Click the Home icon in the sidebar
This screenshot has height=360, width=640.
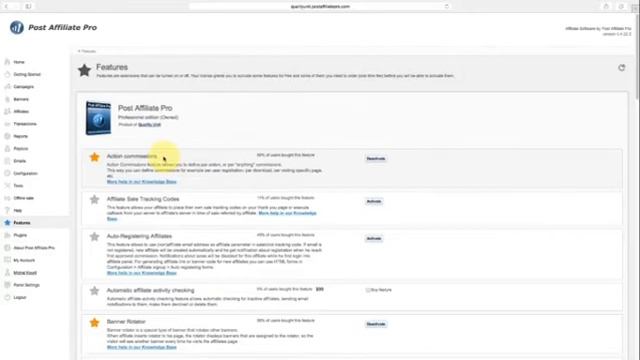point(7,62)
